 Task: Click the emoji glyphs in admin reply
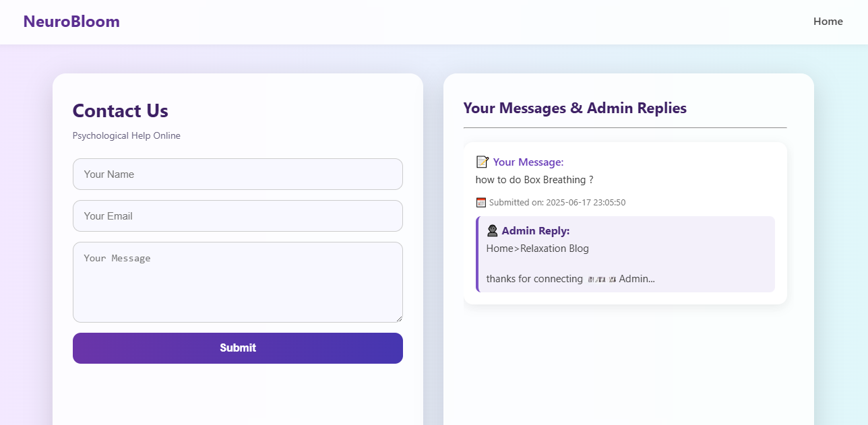coord(601,279)
